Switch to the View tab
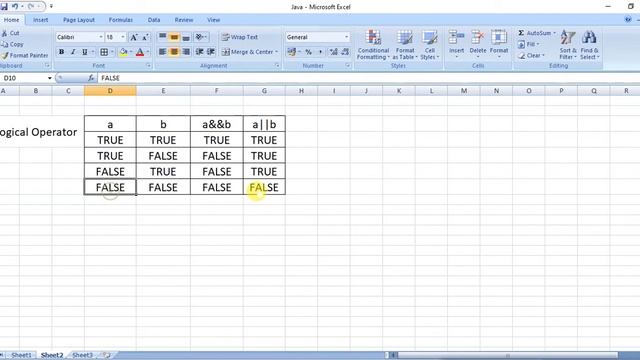Screen dimensions: 640x360 click(213, 20)
